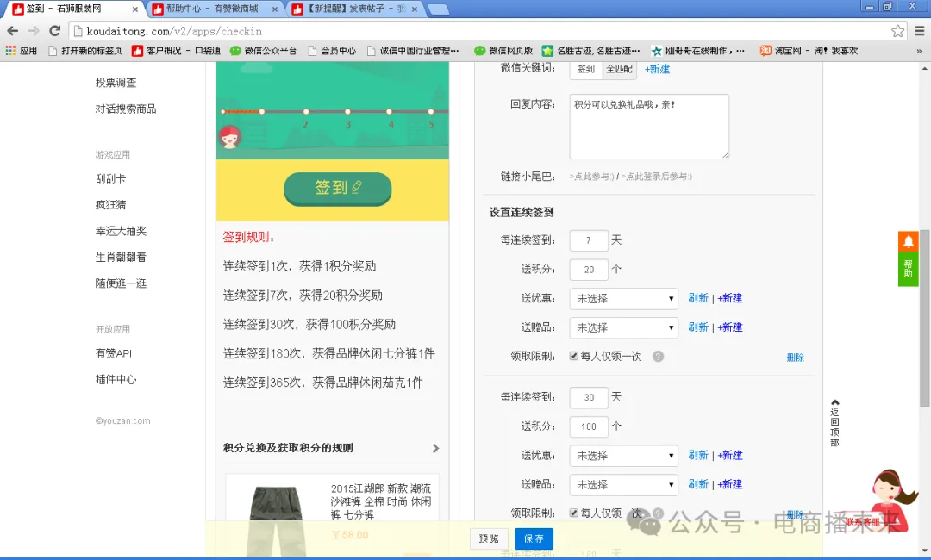931x560 pixels.
Task: Bookmark page using star icon
Action: 897,31
